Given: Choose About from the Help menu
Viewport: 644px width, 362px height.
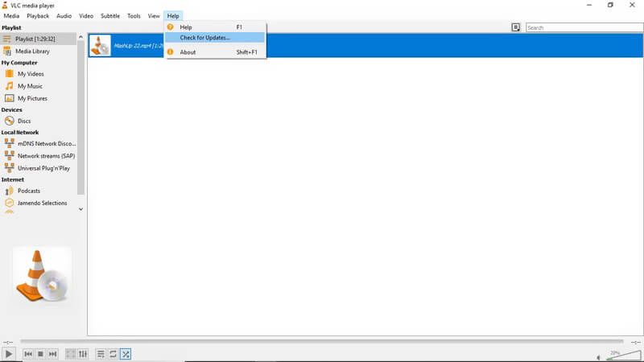Looking at the screenshot, I should click(188, 52).
